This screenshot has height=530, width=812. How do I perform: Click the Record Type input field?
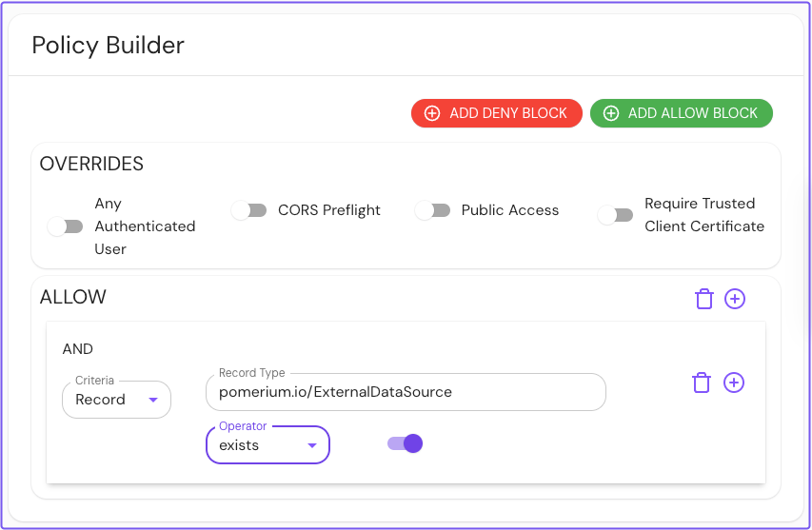coord(406,392)
